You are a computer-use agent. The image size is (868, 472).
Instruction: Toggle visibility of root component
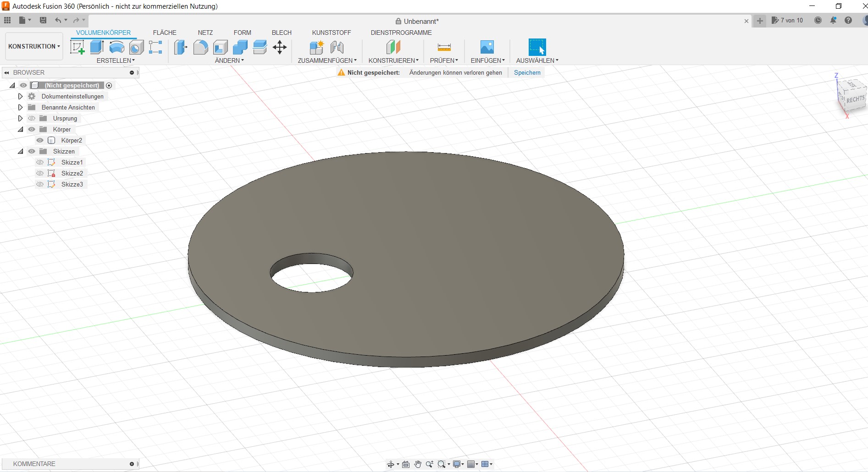pos(23,85)
